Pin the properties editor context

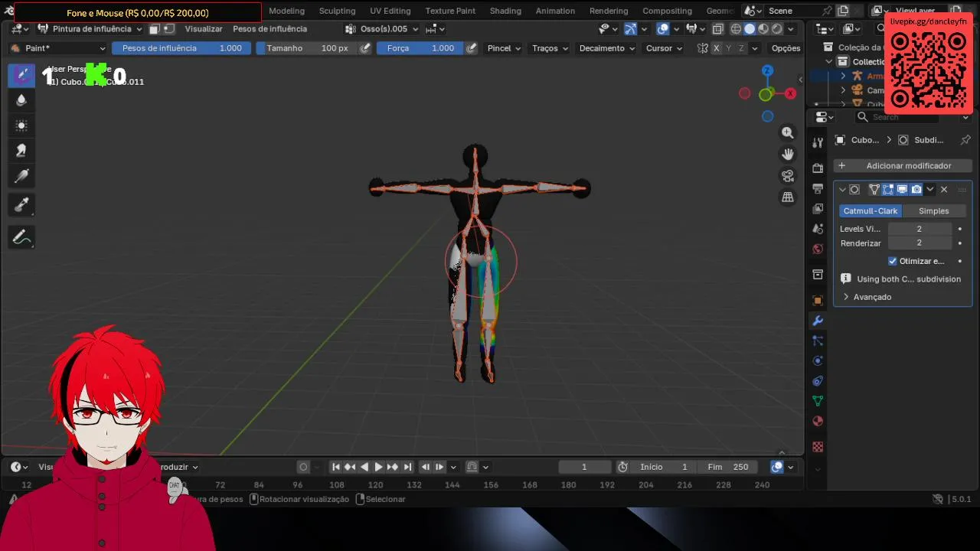coord(965,140)
